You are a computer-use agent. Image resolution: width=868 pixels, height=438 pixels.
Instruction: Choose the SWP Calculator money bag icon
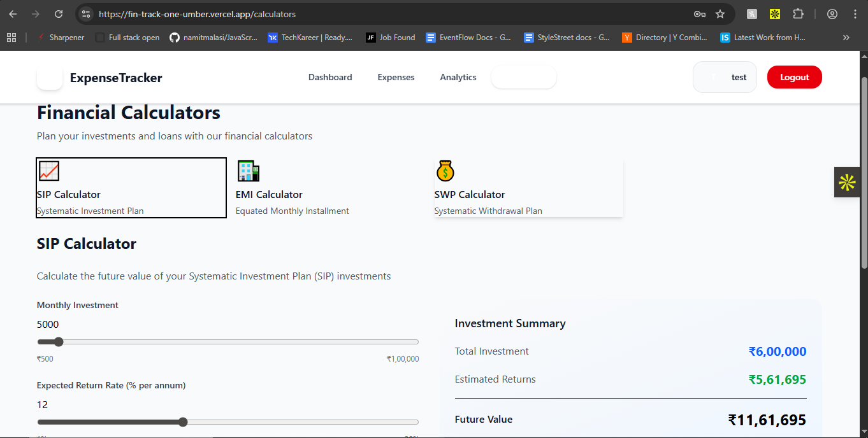pos(445,171)
